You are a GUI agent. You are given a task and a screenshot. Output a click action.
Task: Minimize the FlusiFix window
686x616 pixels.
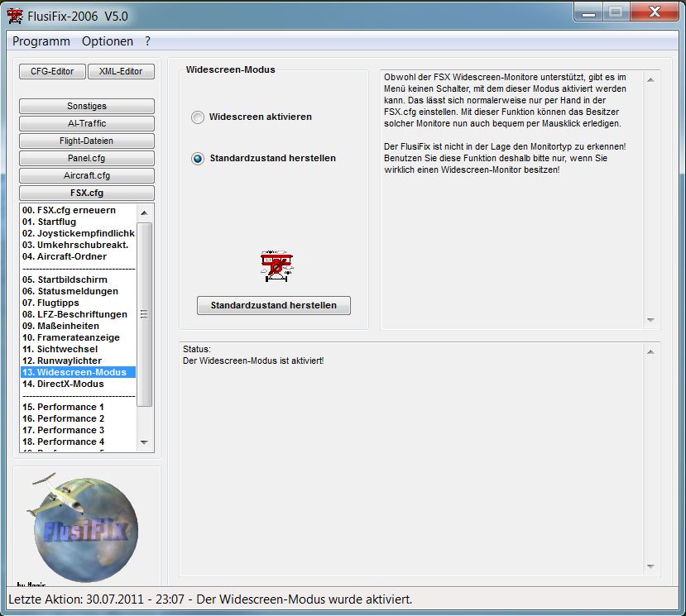[588, 12]
